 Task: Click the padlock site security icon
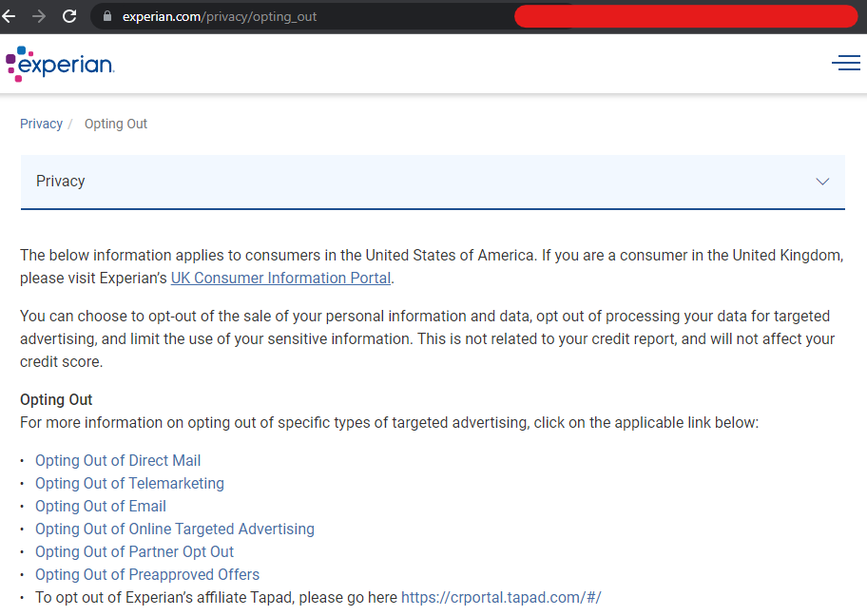click(106, 17)
